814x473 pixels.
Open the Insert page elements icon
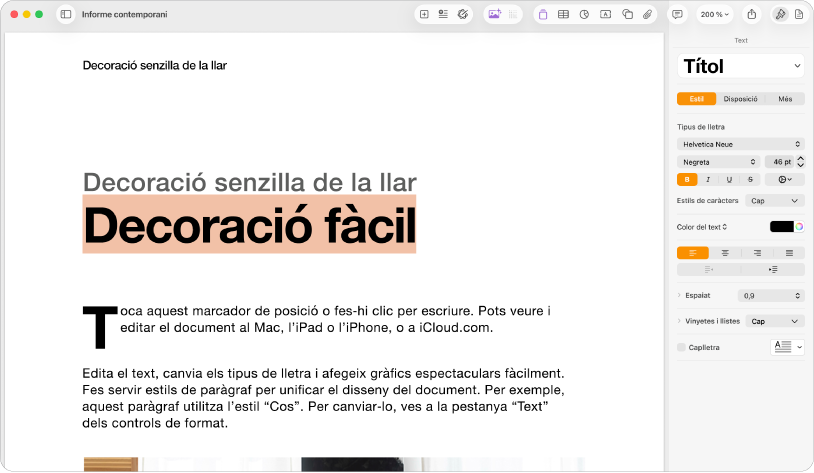(x=443, y=15)
